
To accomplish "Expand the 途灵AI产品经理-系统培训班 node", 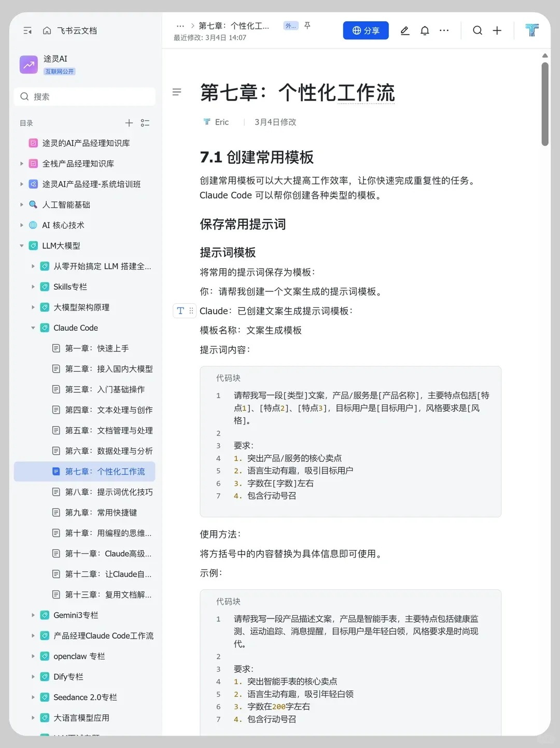I will coord(22,184).
